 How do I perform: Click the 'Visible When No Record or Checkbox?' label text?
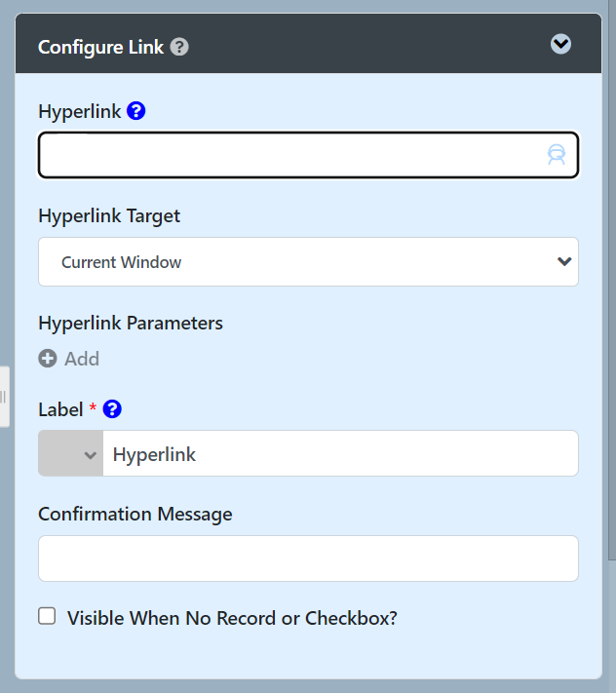232,618
